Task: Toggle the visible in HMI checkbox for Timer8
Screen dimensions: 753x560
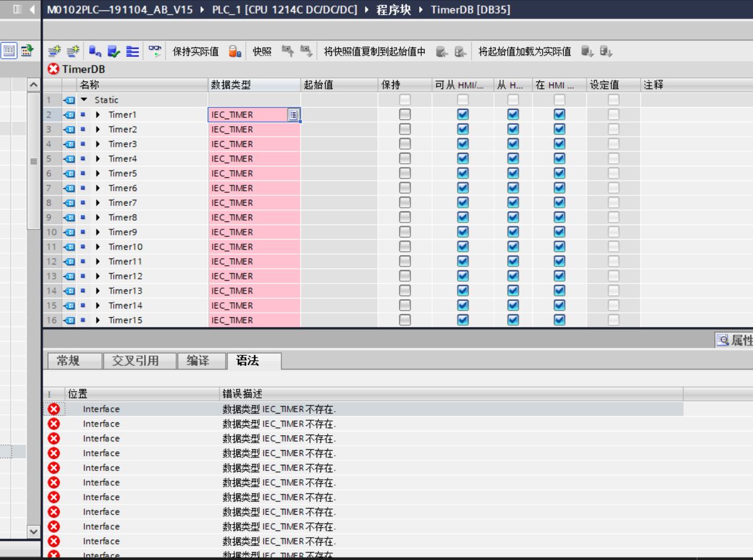Action: point(559,218)
